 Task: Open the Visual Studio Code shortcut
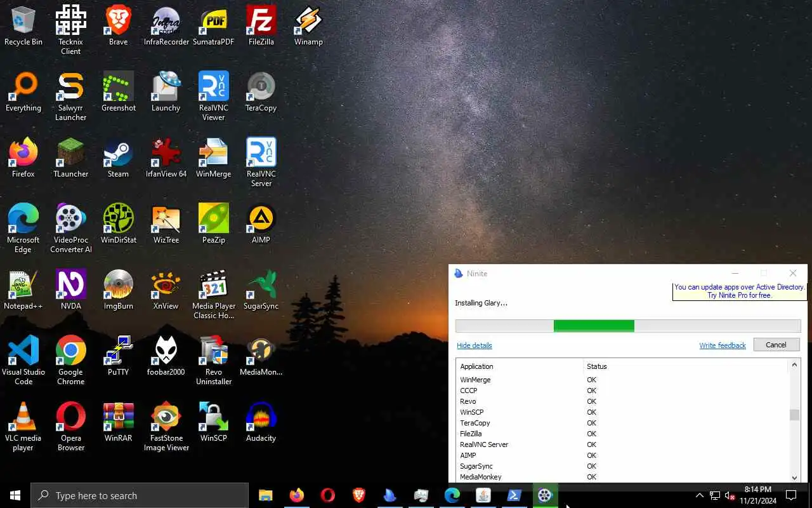[x=23, y=360]
